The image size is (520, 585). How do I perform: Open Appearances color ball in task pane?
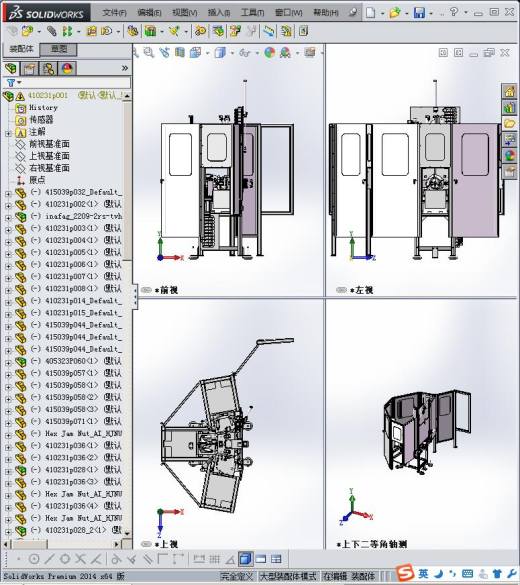click(510, 155)
